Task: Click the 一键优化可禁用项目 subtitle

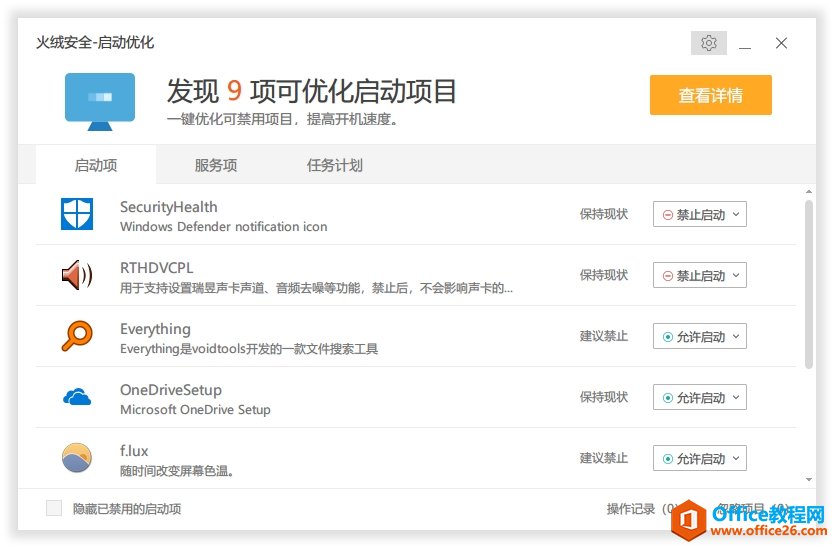Action: pos(282,119)
